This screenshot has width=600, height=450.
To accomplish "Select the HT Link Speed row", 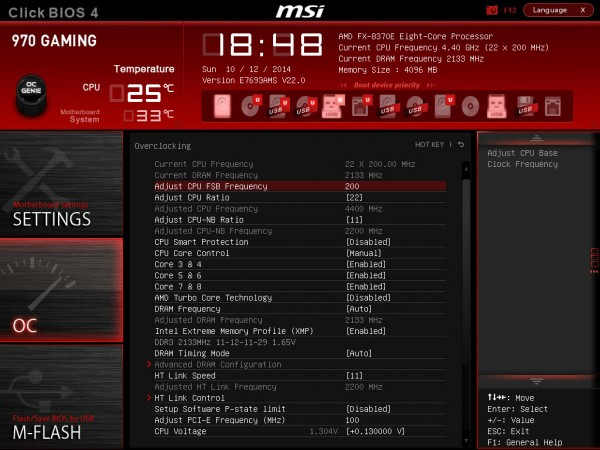I will (188, 375).
